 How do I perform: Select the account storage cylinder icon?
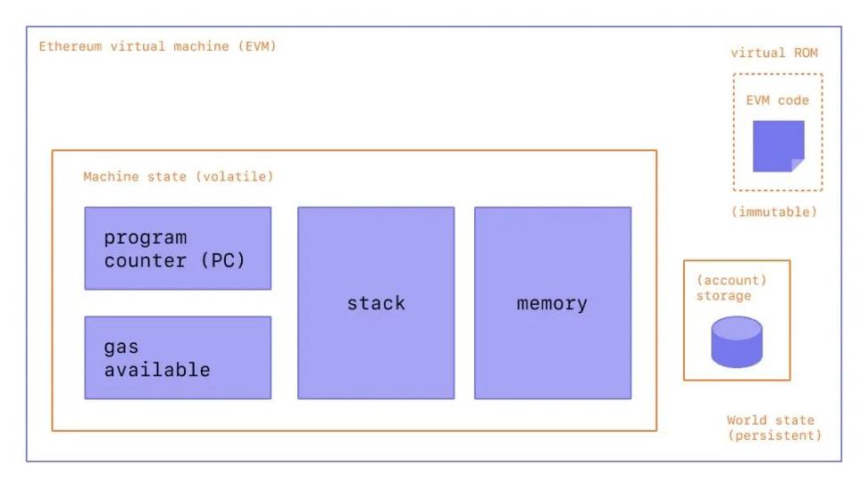[x=737, y=341]
